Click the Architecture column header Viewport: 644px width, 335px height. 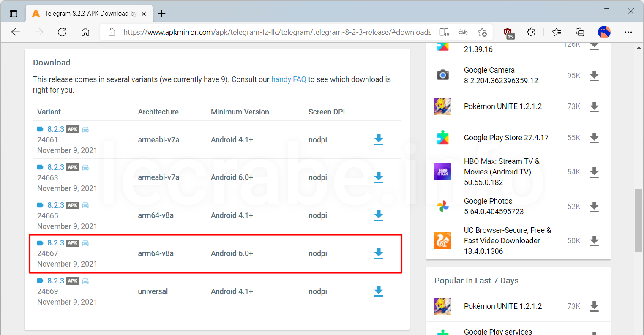pos(158,112)
